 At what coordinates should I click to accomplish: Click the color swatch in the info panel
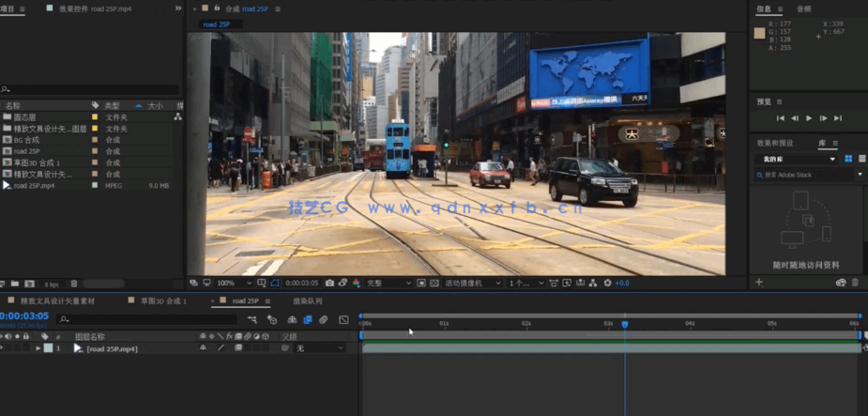(x=760, y=34)
